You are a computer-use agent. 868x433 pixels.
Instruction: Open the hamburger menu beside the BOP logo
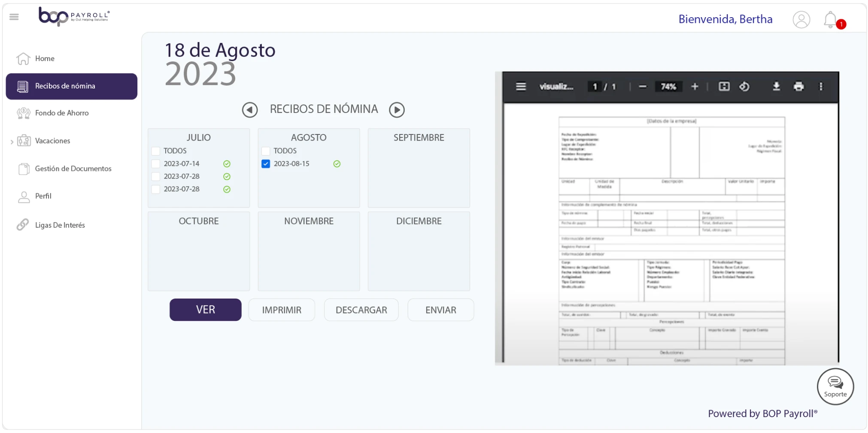click(x=14, y=17)
